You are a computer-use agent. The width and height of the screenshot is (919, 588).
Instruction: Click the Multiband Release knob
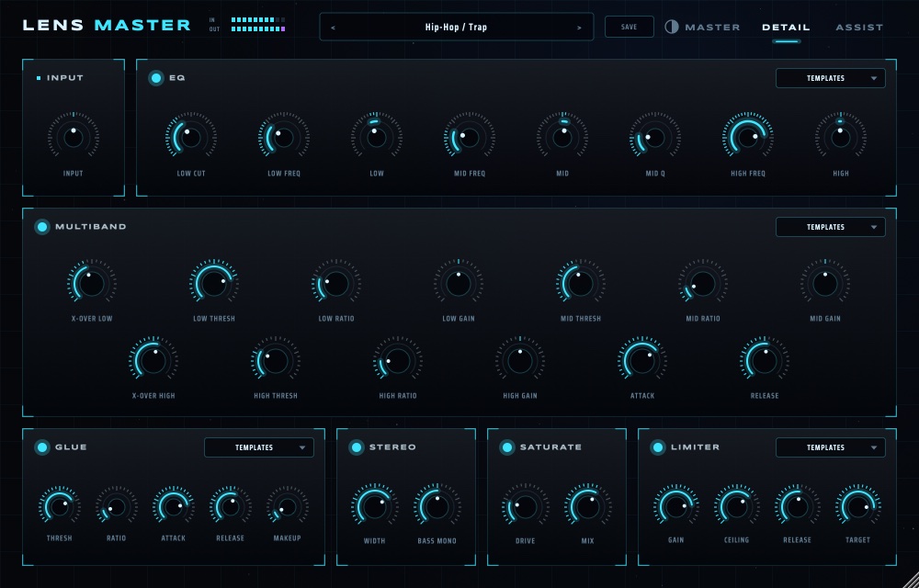click(x=765, y=361)
